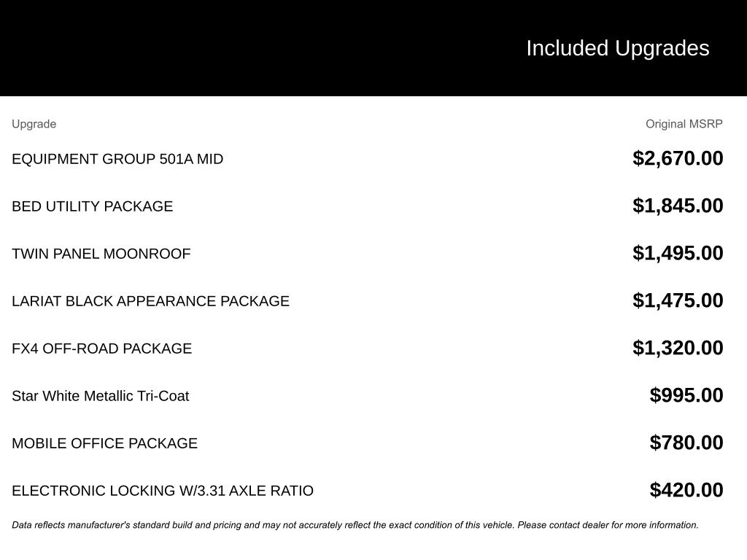The height and width of the screenshot is (560, 747).
Task: Select Lariat Black Appearance Package
Action: (150, 301)
